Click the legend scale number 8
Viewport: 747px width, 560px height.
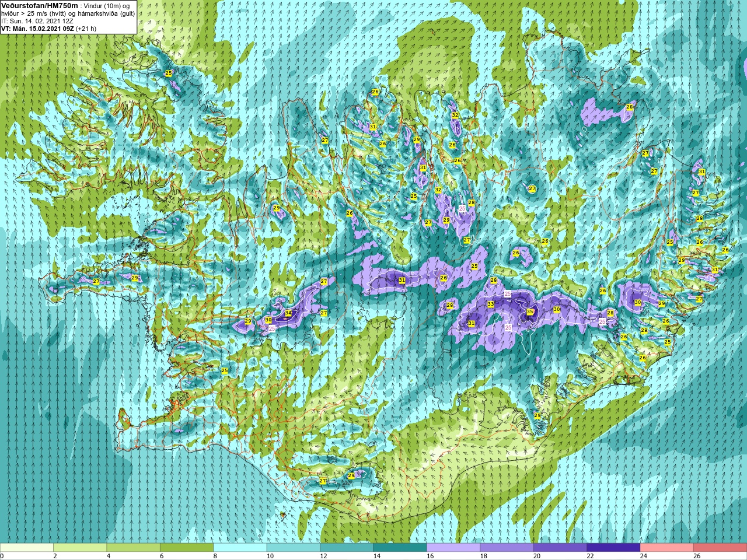pos(215,556)
